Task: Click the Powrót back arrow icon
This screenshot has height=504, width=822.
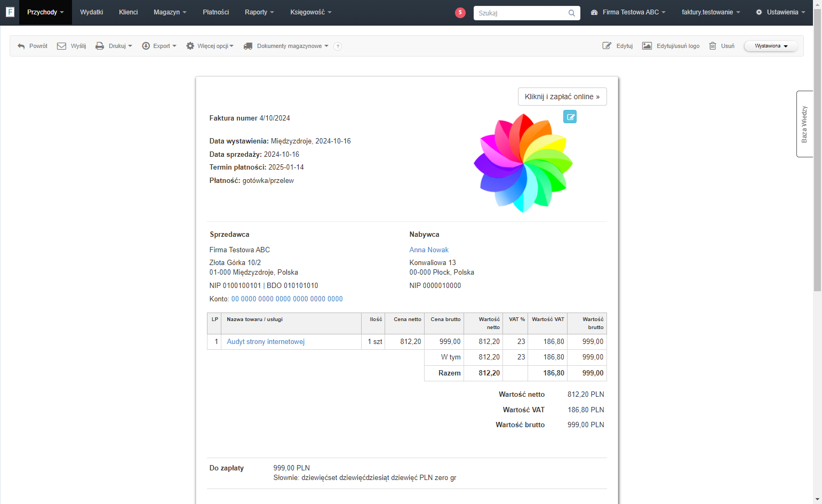Action: click(x=21, y=46)
